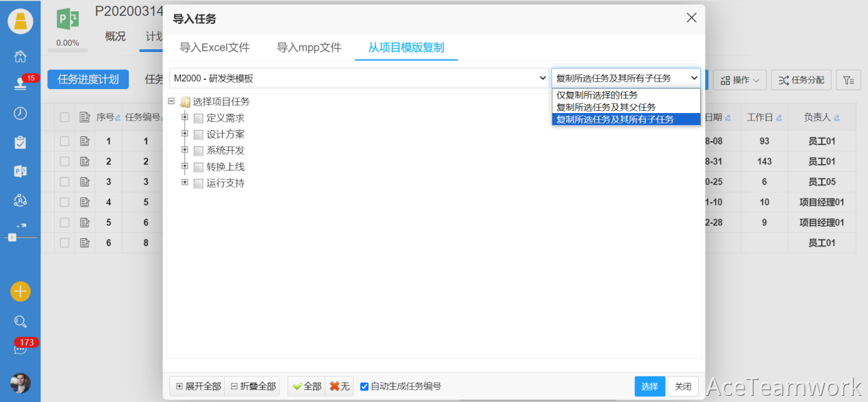Open the search icon in sidebar
This screenshot has height=402, width=868.
pos(21,321)
